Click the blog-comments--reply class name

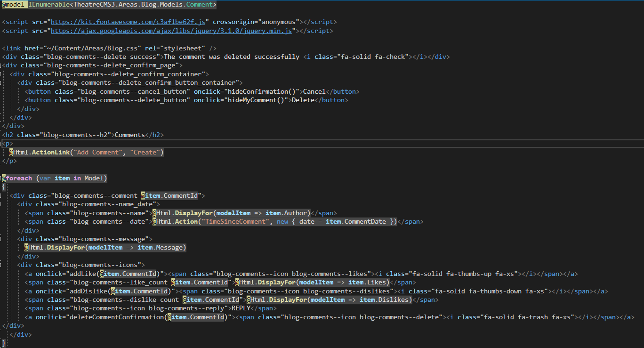click(186, 308)
